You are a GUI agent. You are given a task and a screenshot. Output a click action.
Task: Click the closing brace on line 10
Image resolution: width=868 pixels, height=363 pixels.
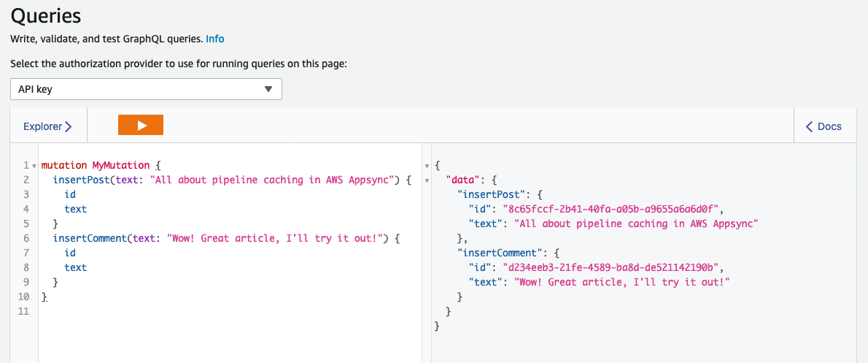click(x=44, y=297)
